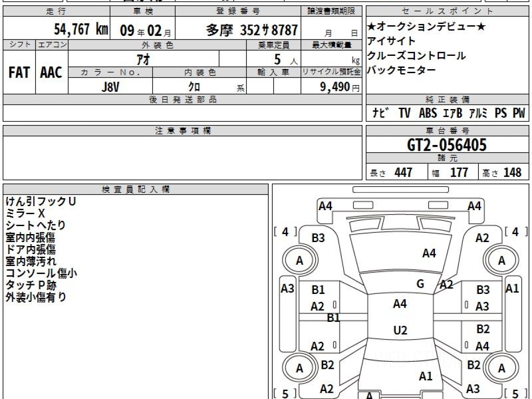Select the 輸入車 header cell
This screenshot has width=532, height=399.
click(x=274, y=72)
